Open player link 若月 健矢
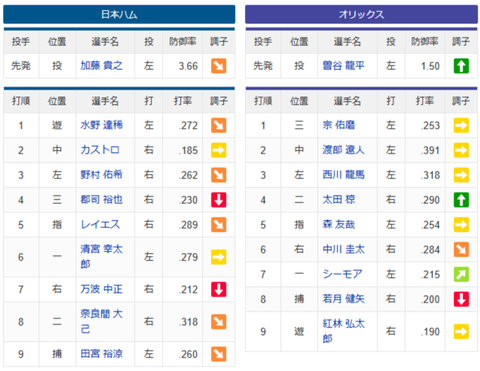 343,299
